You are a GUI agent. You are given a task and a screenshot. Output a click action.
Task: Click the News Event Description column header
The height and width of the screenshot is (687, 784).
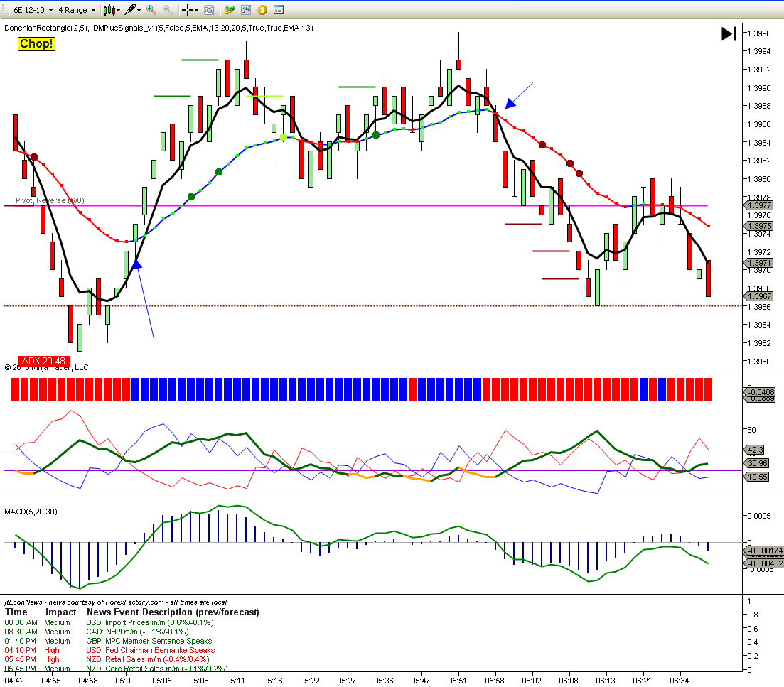(x=173, y=612)
